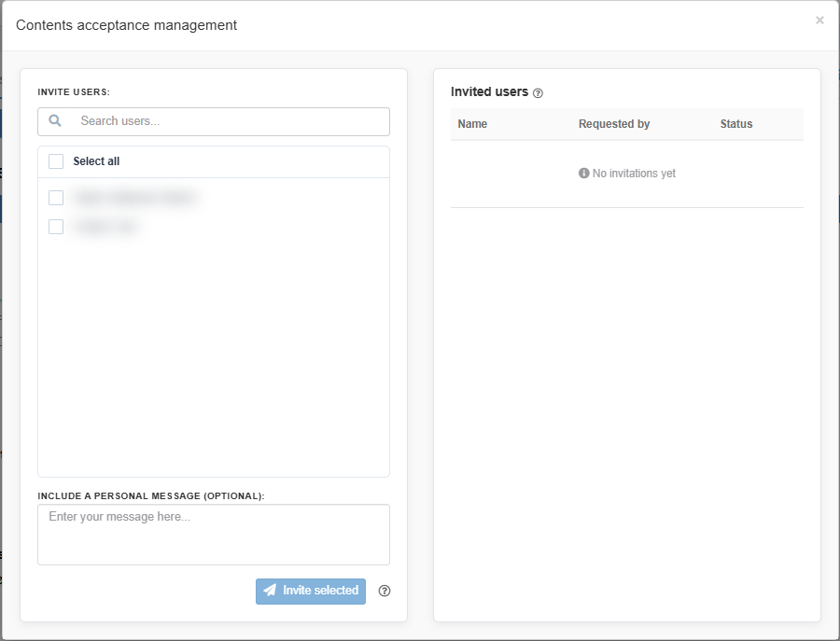The image size is (840, 641).
Task: Click the Status column header
Action: [x=736, y=124]
